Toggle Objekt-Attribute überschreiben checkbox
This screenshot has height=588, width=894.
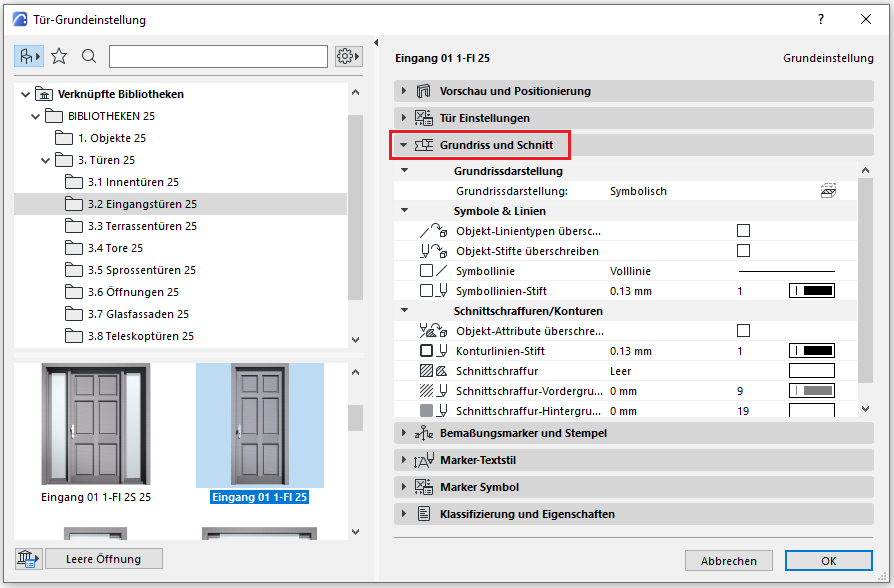[743, 331]
